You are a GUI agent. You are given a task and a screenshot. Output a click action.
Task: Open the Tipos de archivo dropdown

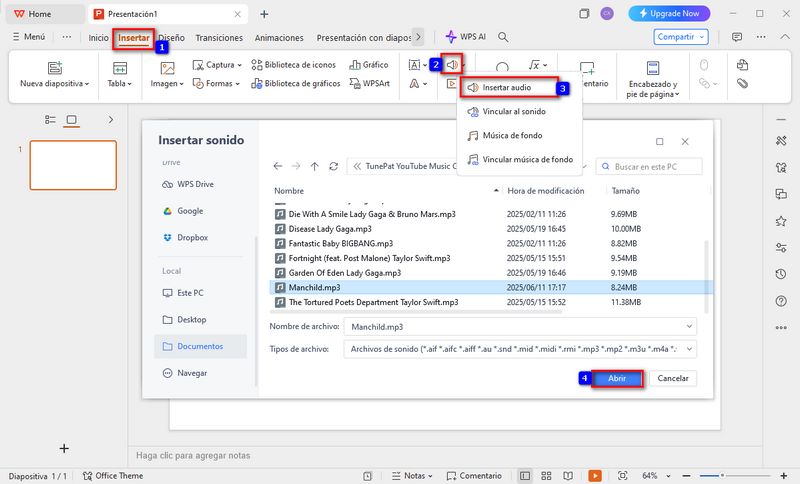[x=690, y=349]
